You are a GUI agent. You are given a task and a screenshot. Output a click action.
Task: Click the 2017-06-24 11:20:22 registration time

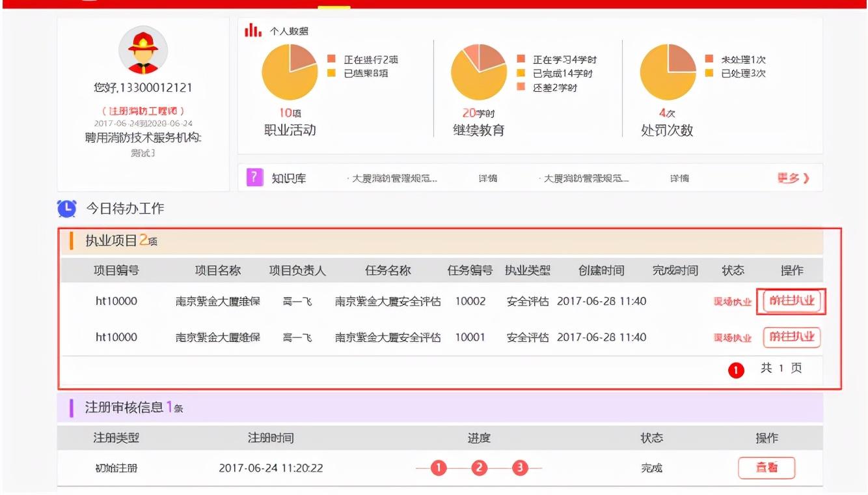271,468
